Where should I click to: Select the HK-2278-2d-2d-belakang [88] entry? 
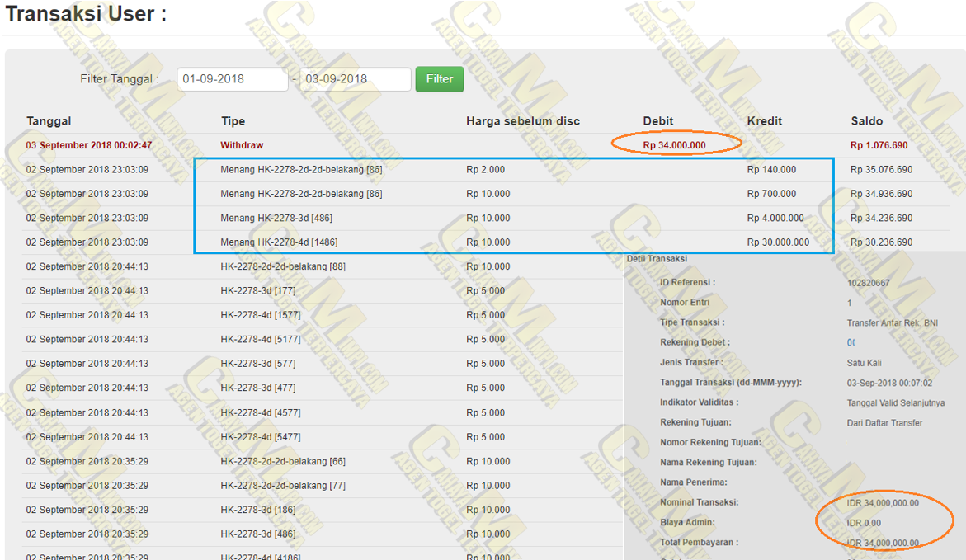283,266
